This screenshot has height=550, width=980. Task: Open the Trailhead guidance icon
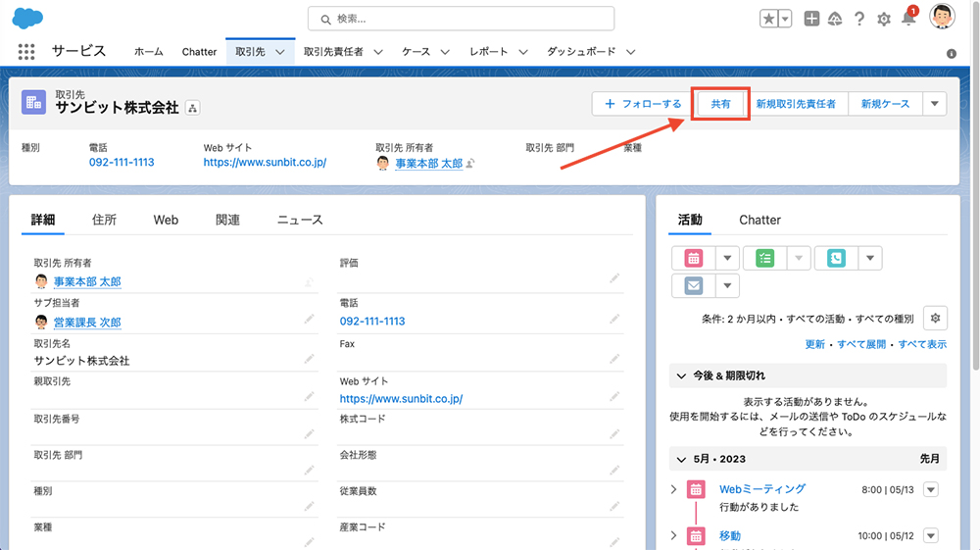(x=835, y=20)
